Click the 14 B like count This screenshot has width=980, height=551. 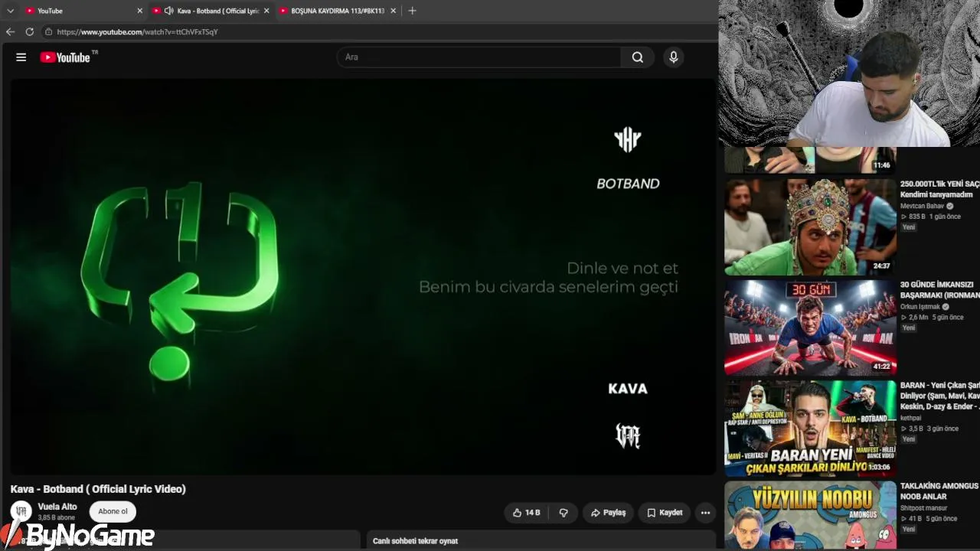coord(532,513)
